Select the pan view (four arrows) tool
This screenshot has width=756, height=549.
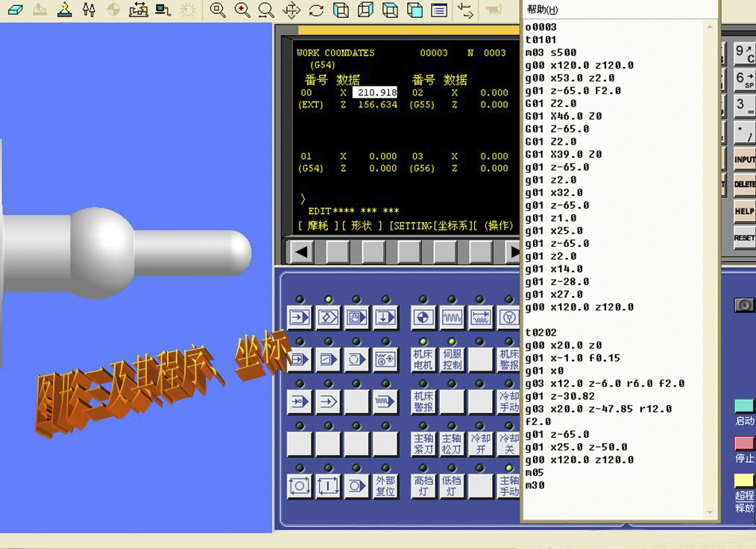point(292,10)
